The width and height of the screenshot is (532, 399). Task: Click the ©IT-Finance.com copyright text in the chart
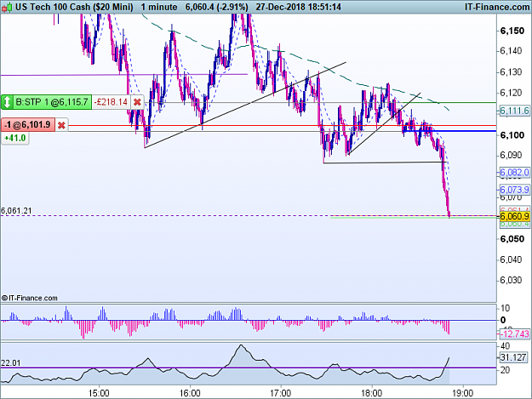(30, 298)
